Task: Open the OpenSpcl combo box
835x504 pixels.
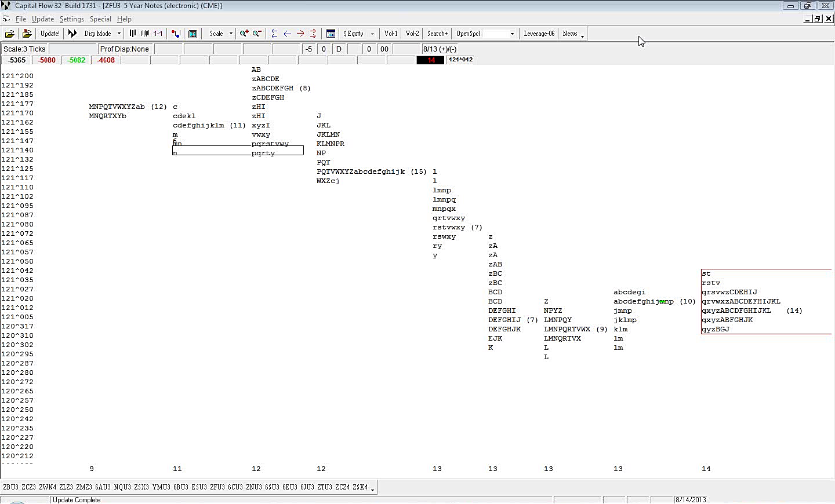Action: click(x=512, y=34)
